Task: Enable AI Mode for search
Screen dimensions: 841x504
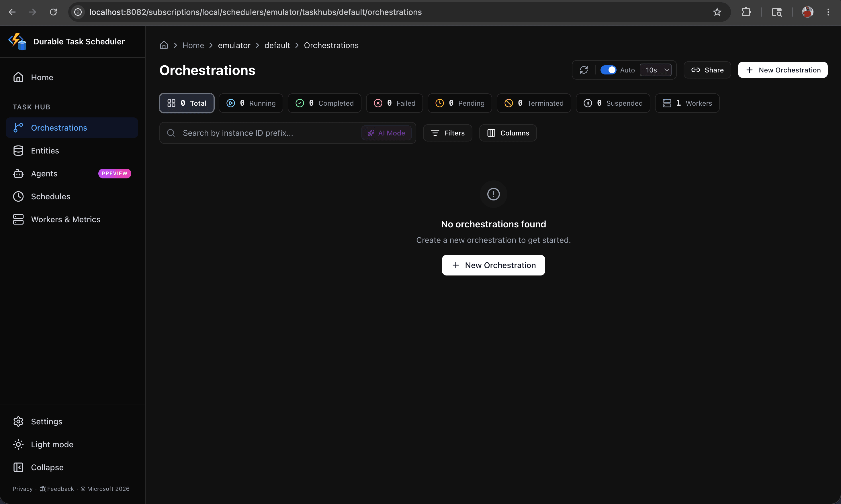Action: [x=386, y=133]
